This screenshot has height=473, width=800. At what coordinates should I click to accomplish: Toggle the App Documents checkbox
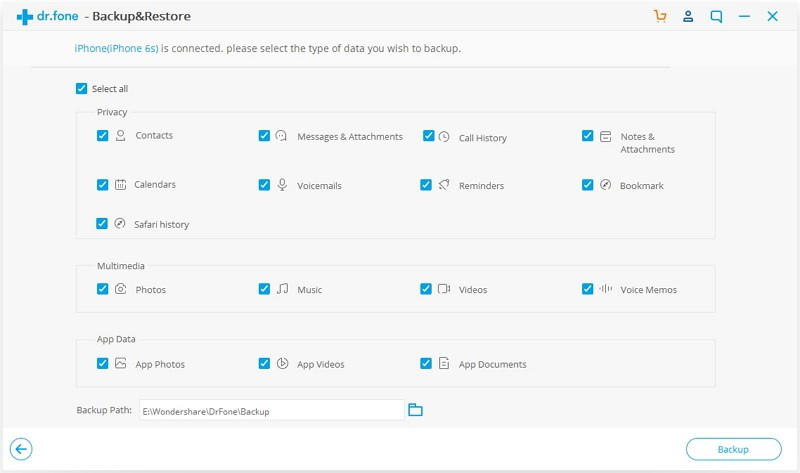point(426,364)
